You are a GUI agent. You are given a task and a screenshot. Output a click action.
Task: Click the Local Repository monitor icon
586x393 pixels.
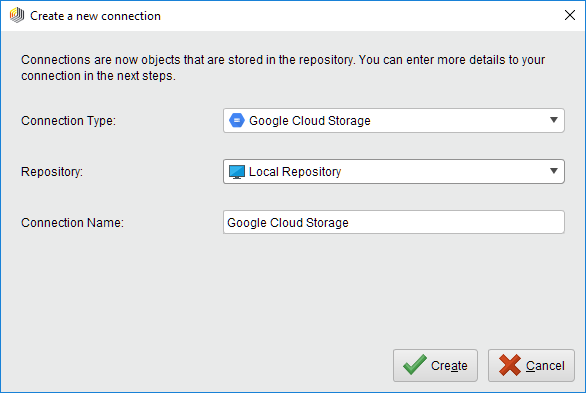pyautogui.click(x=237, y=172)
